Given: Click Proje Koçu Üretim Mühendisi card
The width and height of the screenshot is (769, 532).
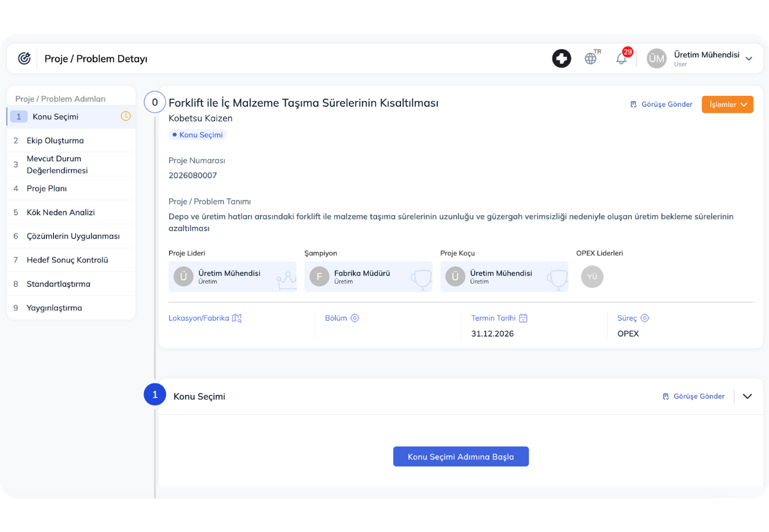Looking at the screenshot, I should click(x=505, y=277).
